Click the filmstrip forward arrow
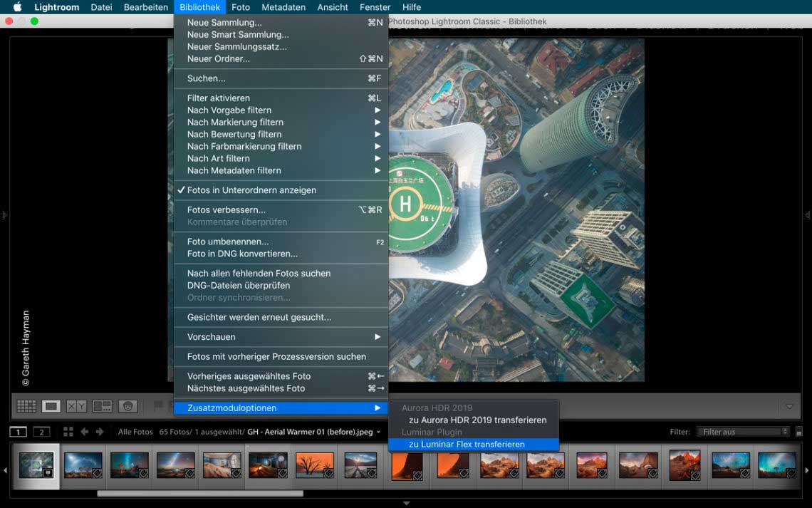 pos(100,432)
